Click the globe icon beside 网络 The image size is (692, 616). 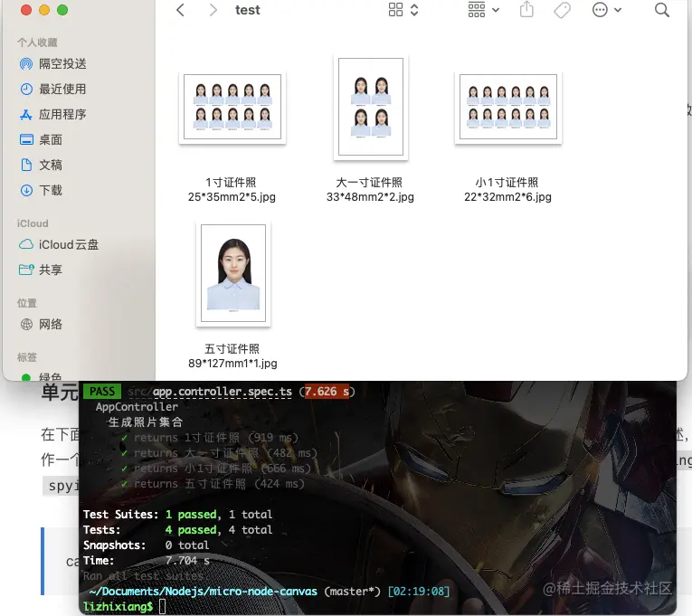(26, 325)
